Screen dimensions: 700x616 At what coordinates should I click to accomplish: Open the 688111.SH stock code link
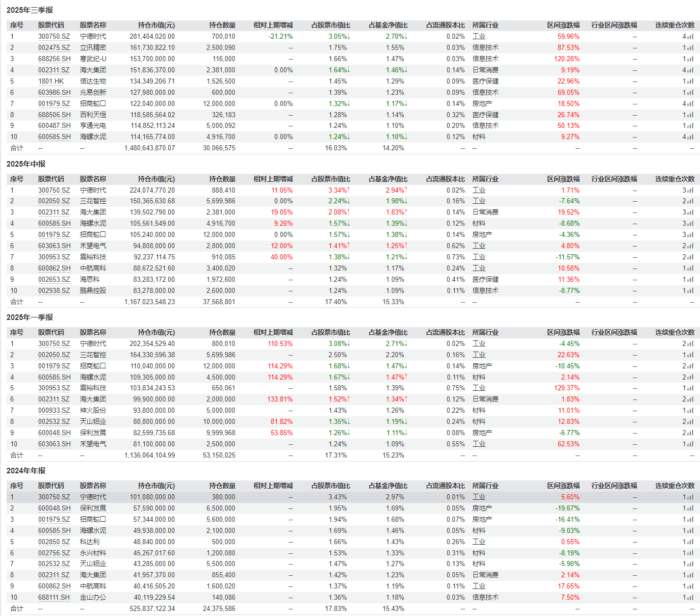(54, 598)
